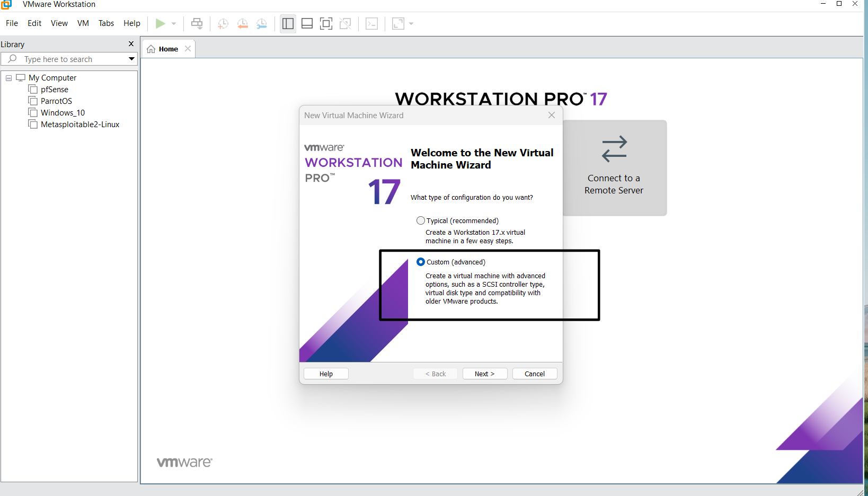
Task: Click the stretch guest display icon
Action: [x=398, y=23]
